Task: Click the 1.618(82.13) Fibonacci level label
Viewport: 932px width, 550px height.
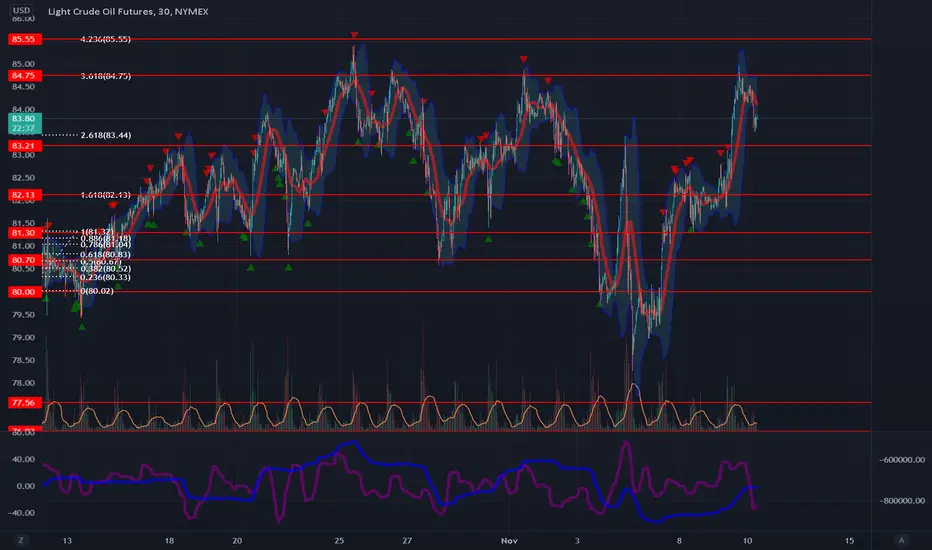Action: [x=105, y=195]
